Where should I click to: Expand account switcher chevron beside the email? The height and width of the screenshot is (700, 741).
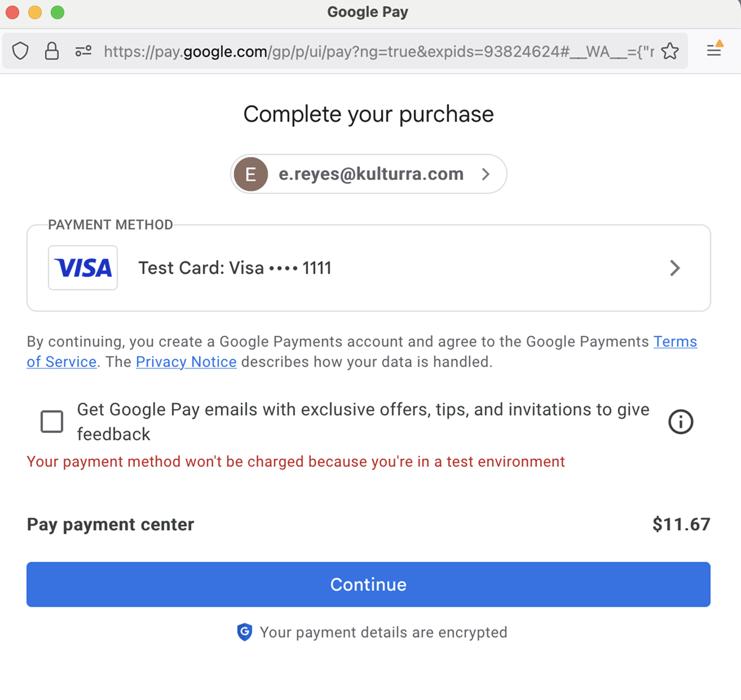486,174
